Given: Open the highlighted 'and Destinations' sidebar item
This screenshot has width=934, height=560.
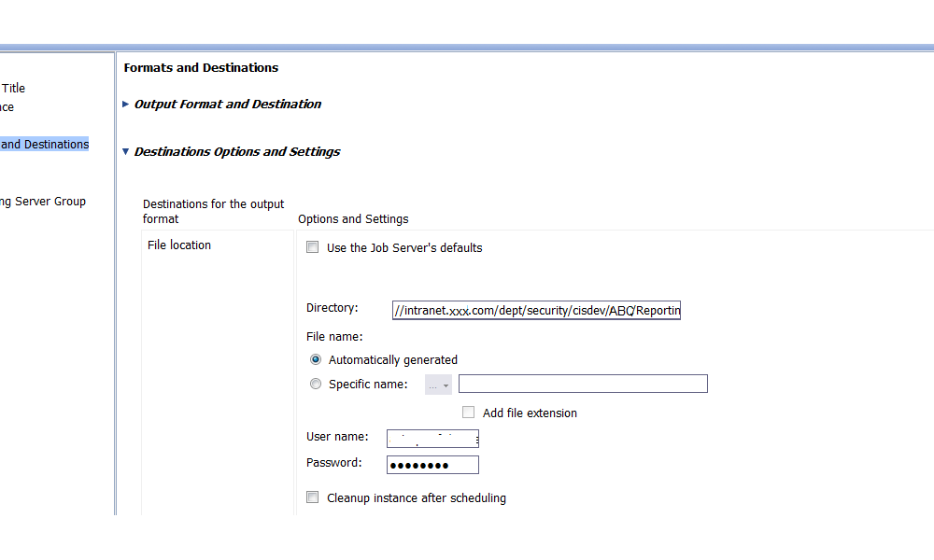Looking at the screenshot, I should click(x=44, y=144).
